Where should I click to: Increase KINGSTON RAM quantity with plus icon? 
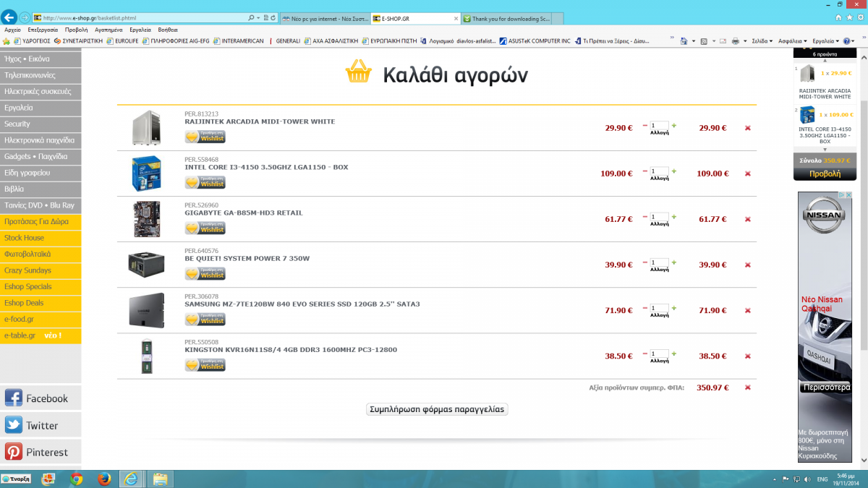(674, 354)
